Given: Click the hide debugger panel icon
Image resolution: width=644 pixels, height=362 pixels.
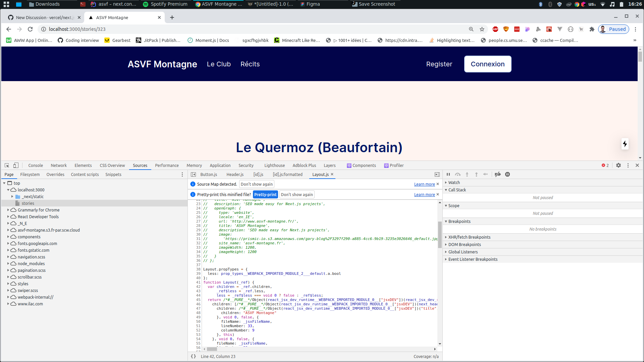Looking at the screenshot, I should click(437, 174).
